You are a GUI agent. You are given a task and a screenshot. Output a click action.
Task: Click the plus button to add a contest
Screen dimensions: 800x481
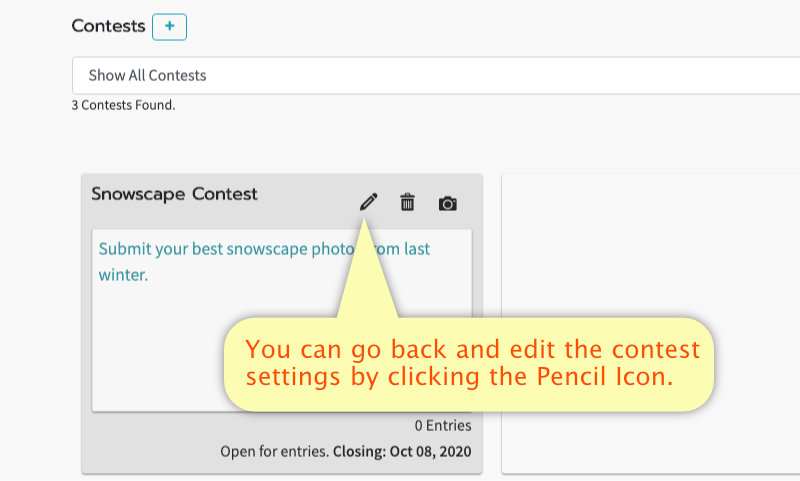click(x=169, y=27)
